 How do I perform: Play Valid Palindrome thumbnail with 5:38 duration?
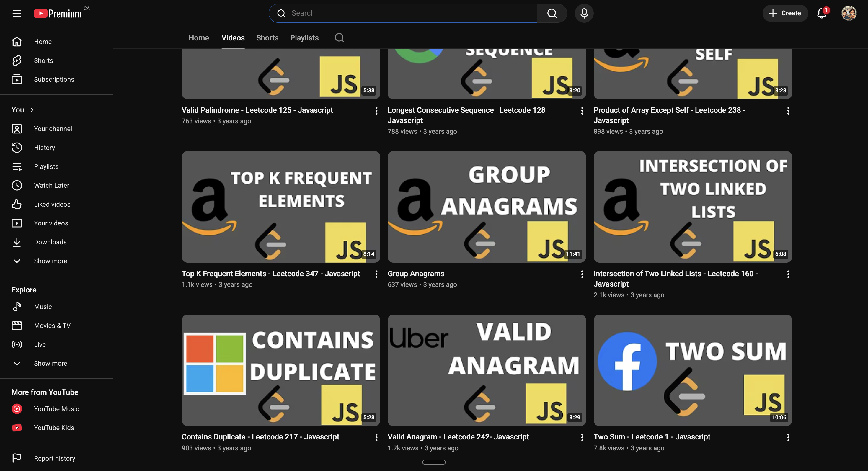click(281, 74)
